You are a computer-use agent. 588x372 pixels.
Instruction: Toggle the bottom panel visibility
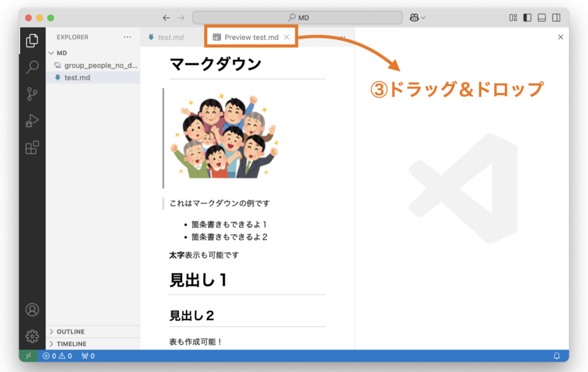pos(541,18)
